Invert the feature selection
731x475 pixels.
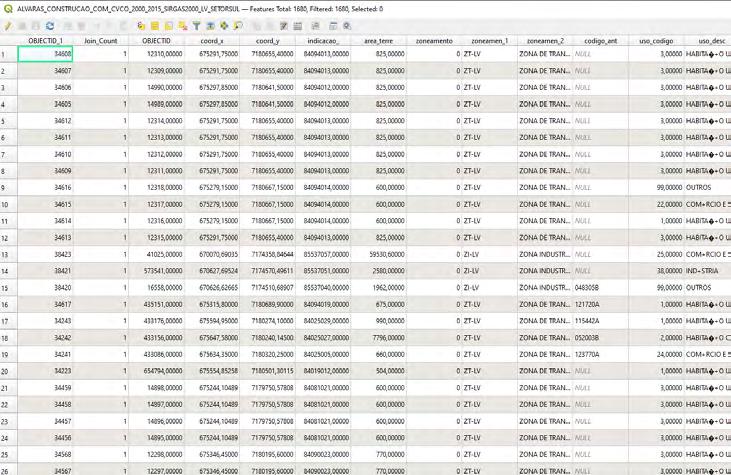[168, 26]
